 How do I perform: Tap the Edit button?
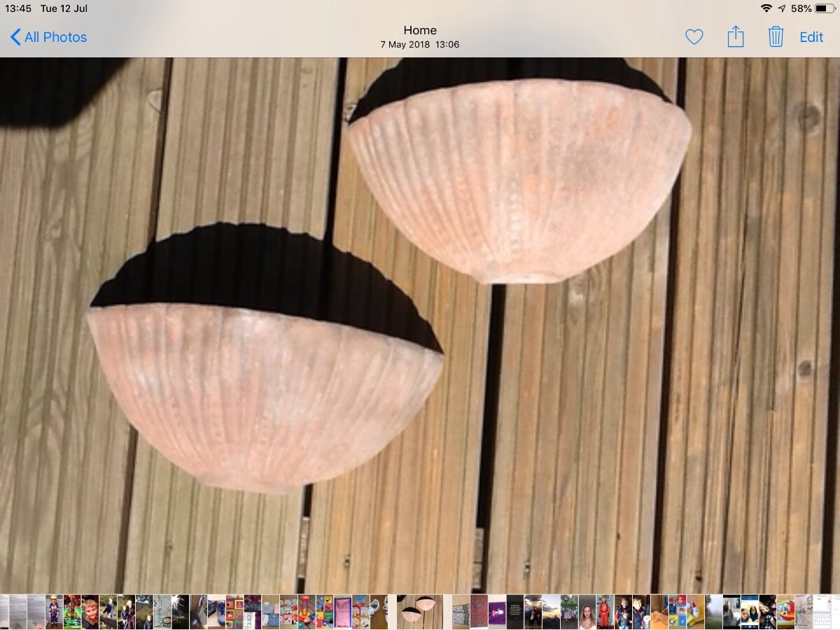coord(811,37)
